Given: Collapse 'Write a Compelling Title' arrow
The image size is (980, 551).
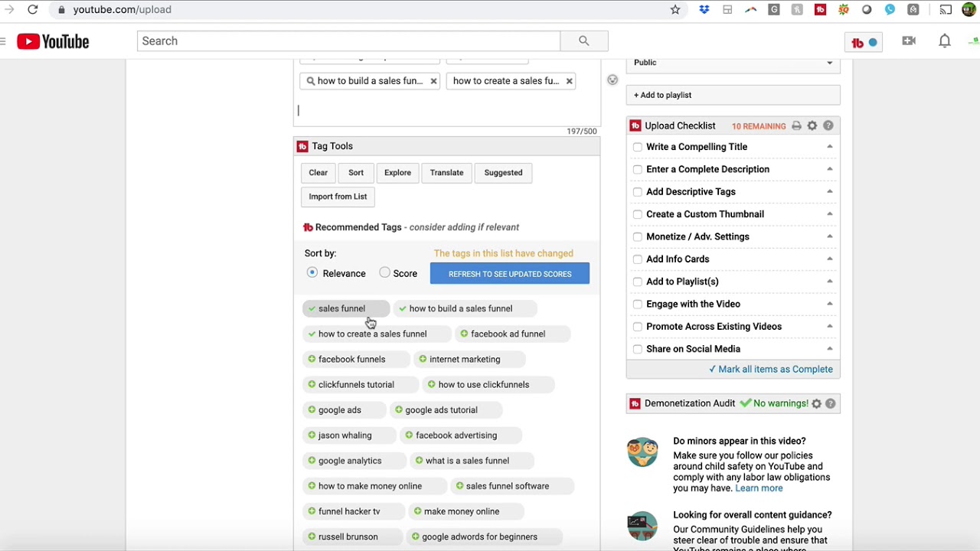Looking at the screenshot, I should (x=829, y=147).
